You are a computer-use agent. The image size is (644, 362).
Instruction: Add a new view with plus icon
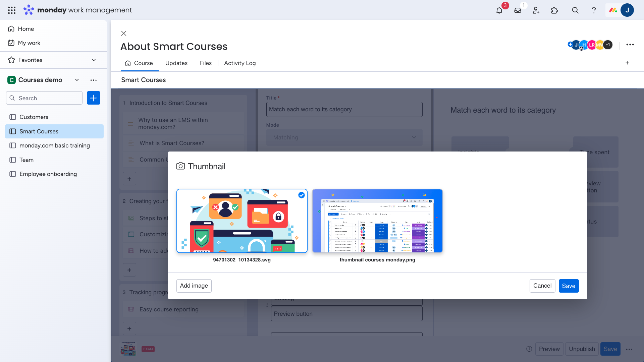pyautogui.click(x=627, y=63)
